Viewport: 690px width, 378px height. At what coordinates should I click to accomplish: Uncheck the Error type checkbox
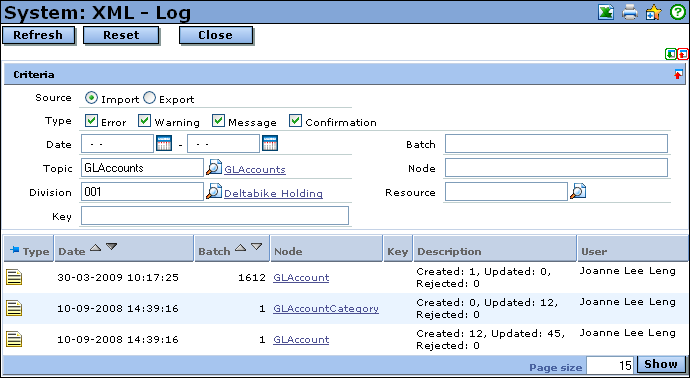(92, 121)
